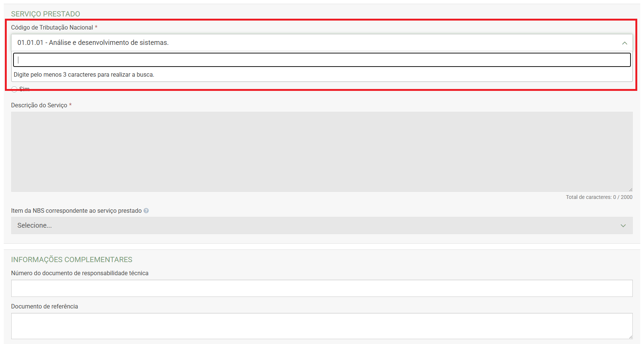This screenshot has height=344, width=644.
Task: Click the Número do documento de responsabilidade técnica field
Action: (x=321, y=288)
